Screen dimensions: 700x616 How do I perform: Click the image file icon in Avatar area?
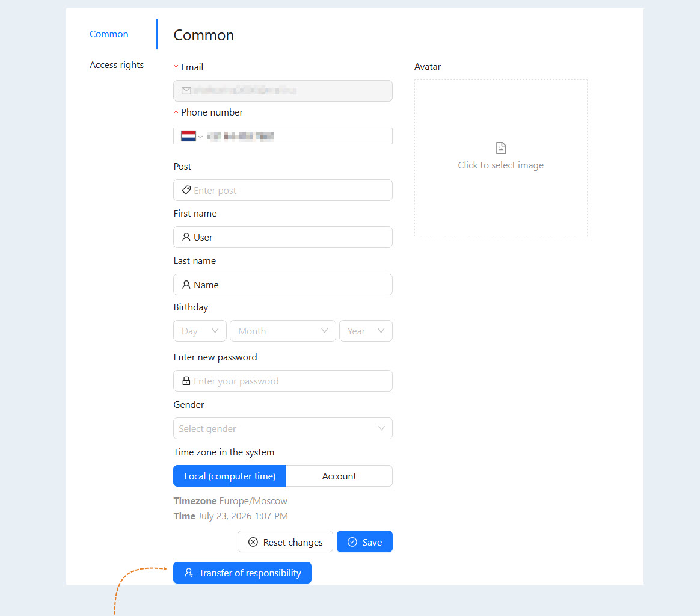pyautogui.click(x=501, y=148)
